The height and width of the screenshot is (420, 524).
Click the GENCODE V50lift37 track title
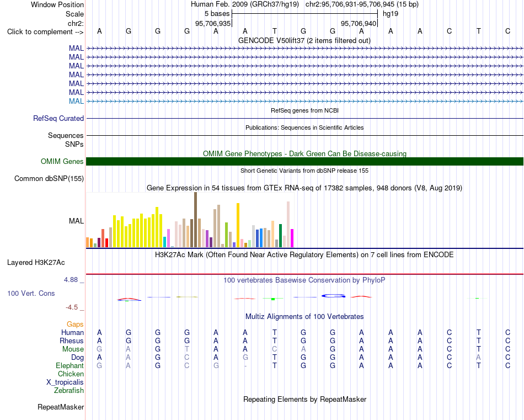304,41
